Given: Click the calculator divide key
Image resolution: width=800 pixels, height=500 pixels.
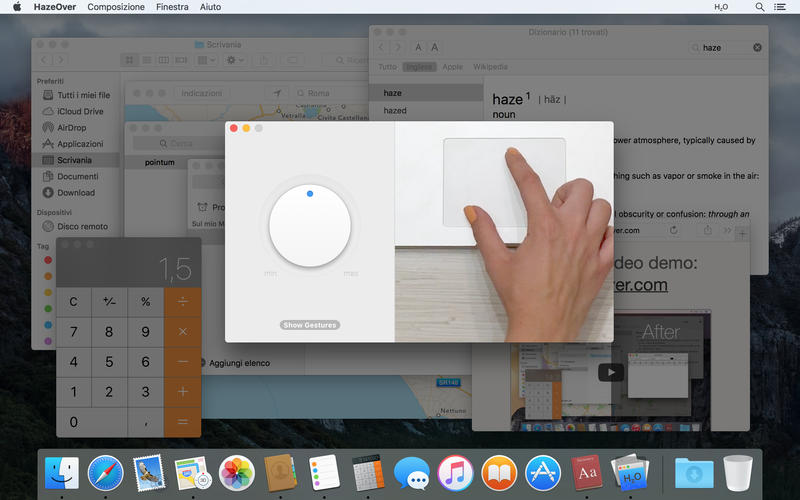Looking at the screenshot, I should point(183,302).
